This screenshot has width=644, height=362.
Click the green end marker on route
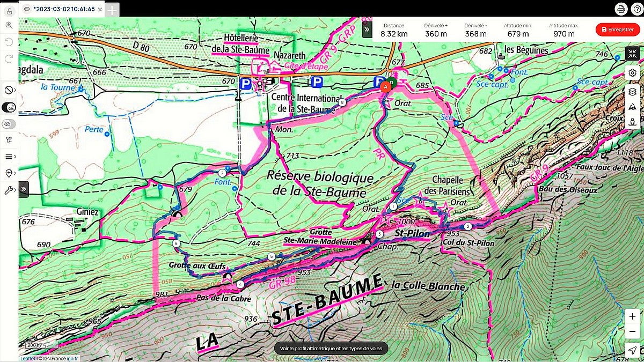coord(392,82)
